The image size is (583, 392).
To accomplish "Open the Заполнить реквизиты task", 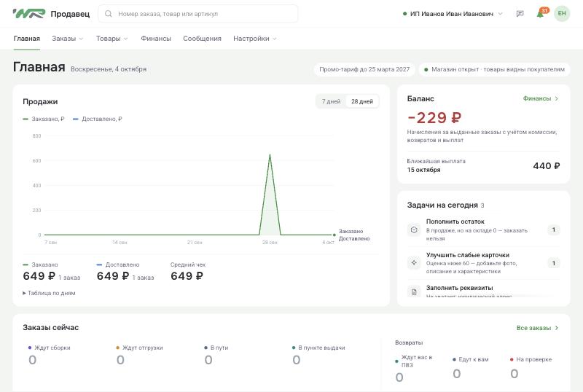I will pos(483,291).
